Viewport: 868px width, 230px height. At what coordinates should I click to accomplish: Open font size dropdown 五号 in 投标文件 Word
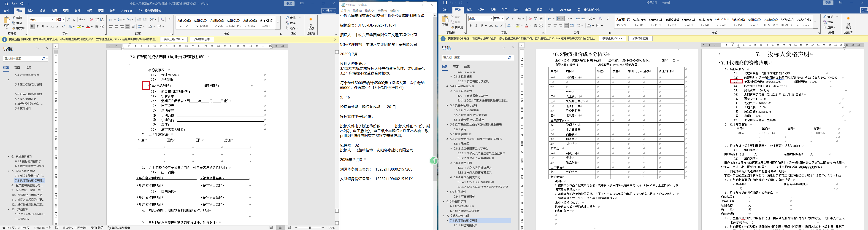pyautogui.click(x=502, y=19)
